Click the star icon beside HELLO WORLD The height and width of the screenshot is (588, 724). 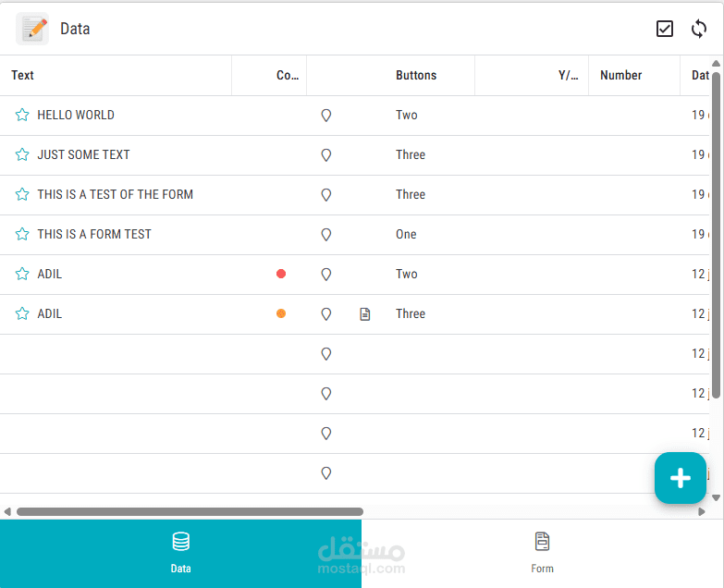22,115
